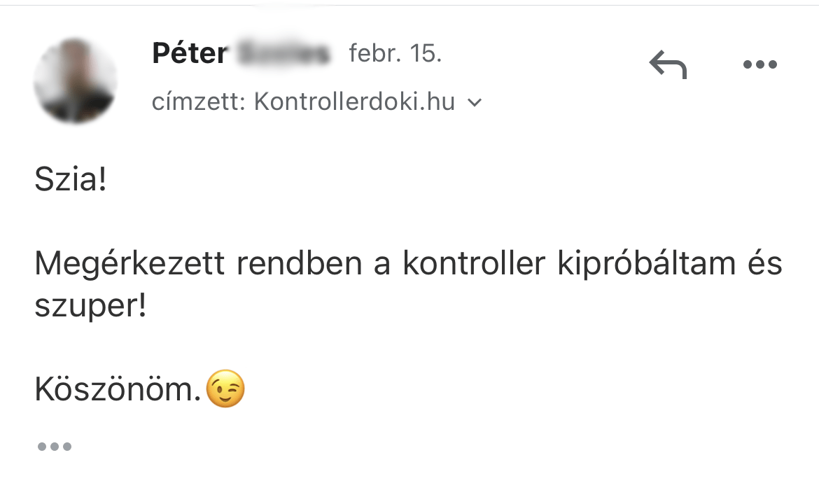Expand recipient details chevron
819x504 pixels.
[x=474, y=103]
